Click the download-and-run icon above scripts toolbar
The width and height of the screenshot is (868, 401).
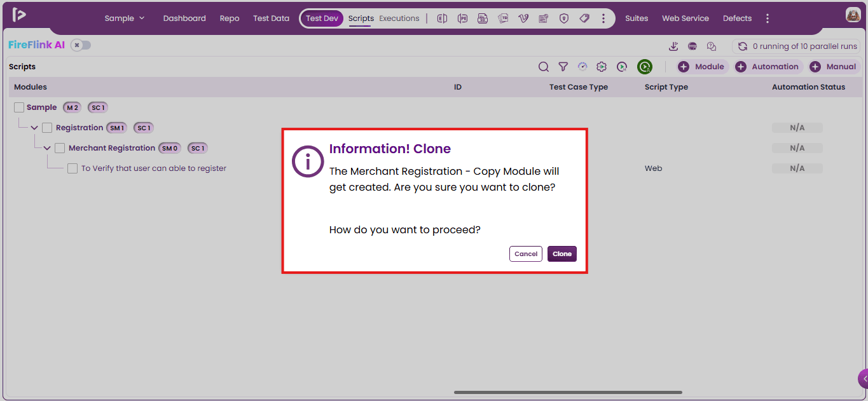pos(674,46)
